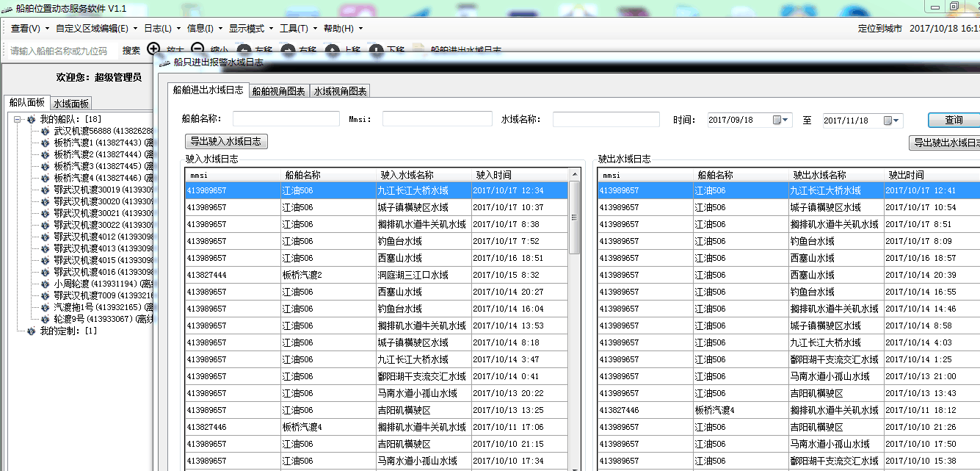The image size is (980, 471).
Task: Click the ship name or nine-digit code search box
Action: point(60,51)
